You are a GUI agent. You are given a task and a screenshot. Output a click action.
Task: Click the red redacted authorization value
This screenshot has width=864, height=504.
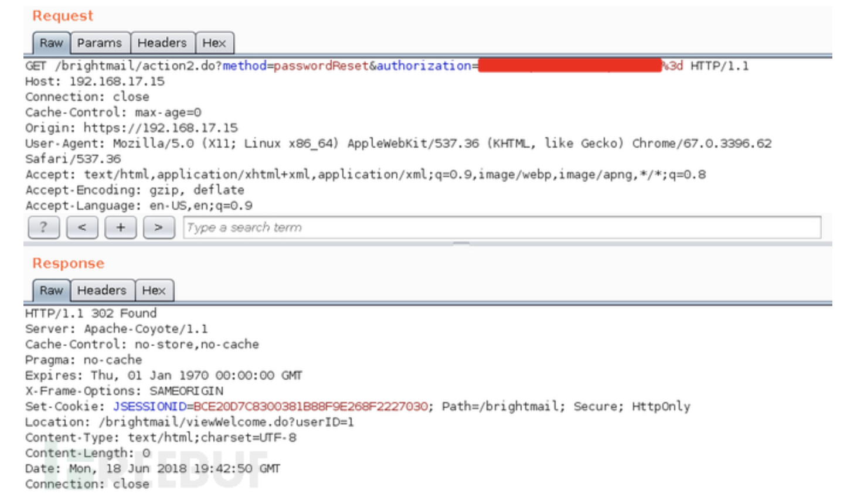569,66
